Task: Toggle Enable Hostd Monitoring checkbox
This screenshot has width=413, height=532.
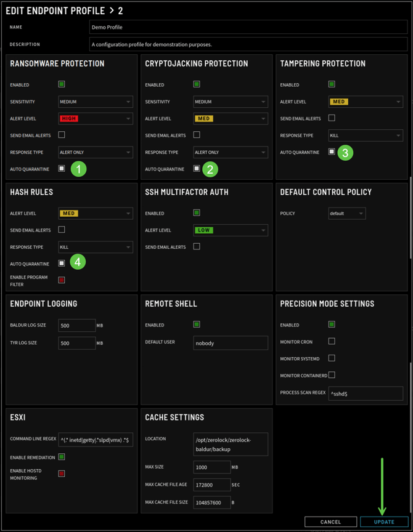Action: (62, 474)
